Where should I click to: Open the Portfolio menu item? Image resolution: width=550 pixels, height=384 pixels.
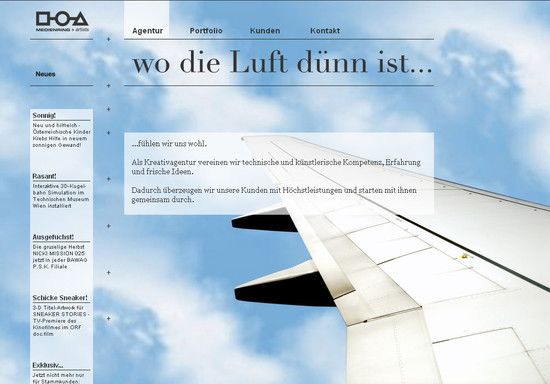(206, 31)
